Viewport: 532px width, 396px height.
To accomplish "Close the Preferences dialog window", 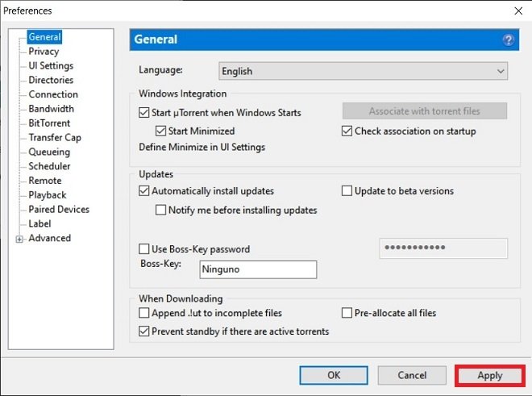I will click(518, 10).
